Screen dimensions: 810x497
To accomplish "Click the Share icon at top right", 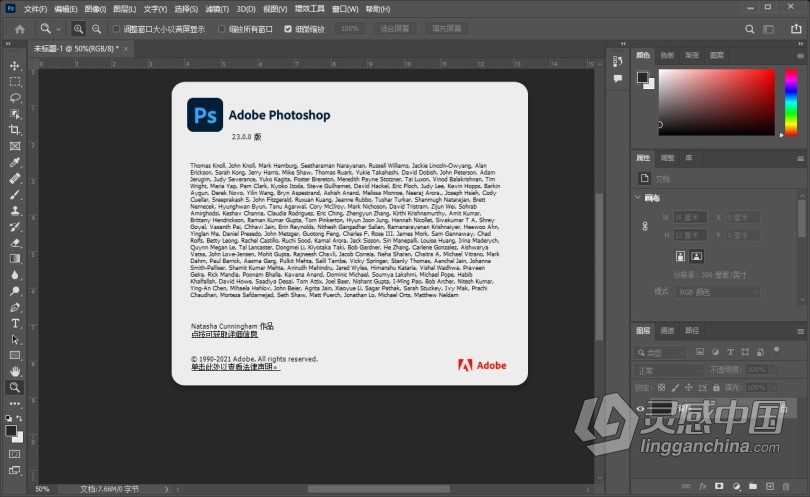I will pos(796,29).
